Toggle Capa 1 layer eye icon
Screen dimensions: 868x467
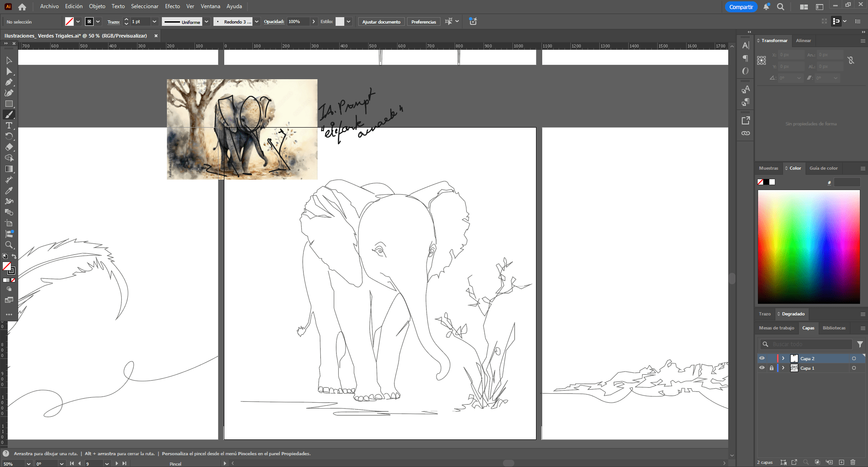tap(762, 368)
